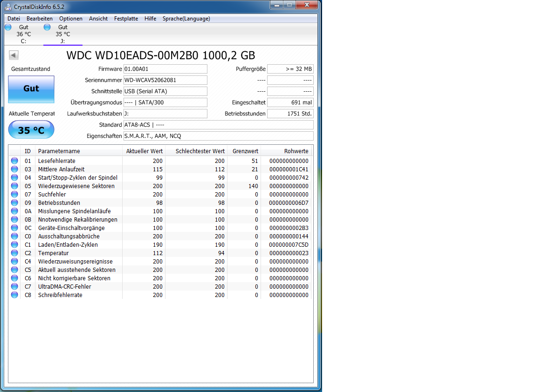Select raw value 000000007C5D
Screen dimensions: 537x392
coord(289,244)
